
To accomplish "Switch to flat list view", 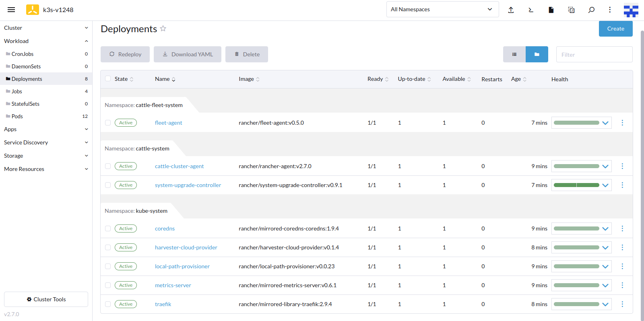I will [514, 54].
